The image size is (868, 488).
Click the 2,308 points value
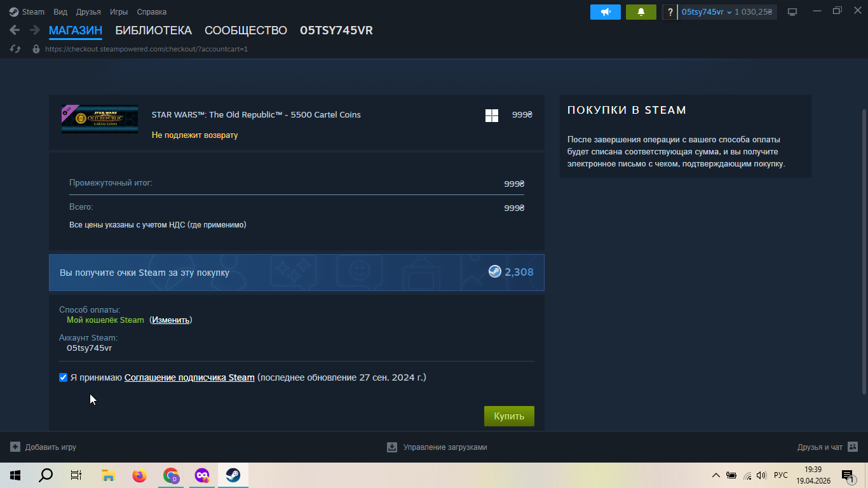(519, 273)
